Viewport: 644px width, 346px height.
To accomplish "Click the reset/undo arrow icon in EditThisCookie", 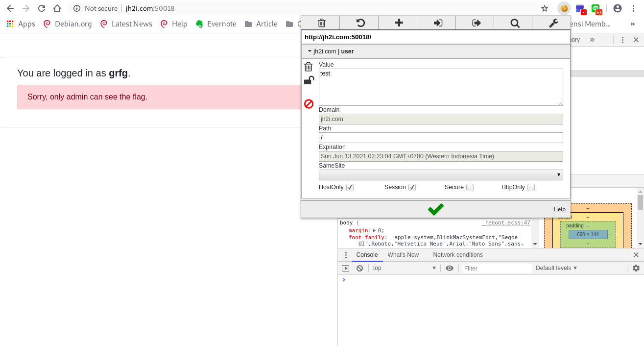I will pyautogui.click(x=360, y=23).
